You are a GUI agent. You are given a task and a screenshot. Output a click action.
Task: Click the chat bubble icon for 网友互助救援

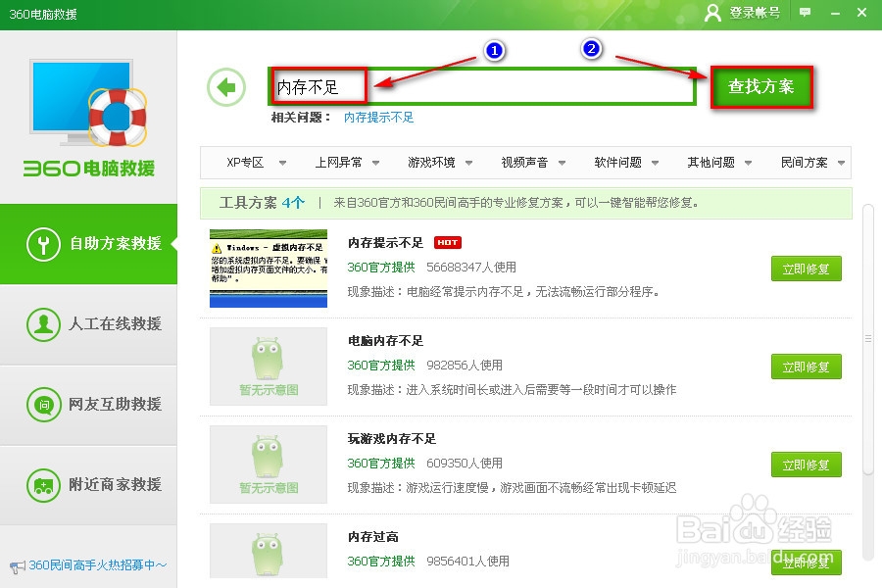click(43, 405)
